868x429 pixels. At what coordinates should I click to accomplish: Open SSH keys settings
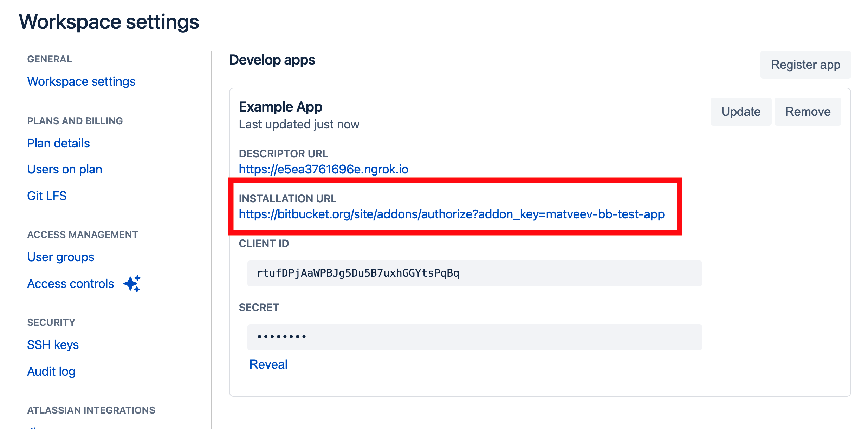click(x=53, y=345)
